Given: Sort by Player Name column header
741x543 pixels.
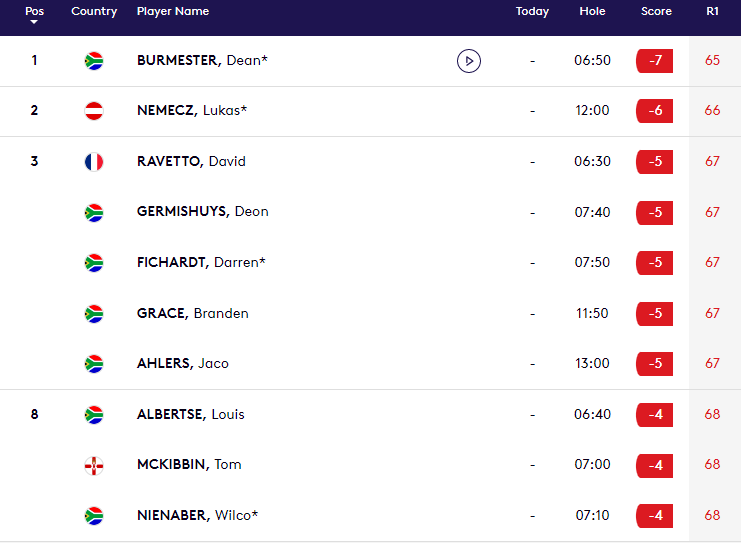Looking at the screenshot, I should click(x=173, y=12).
